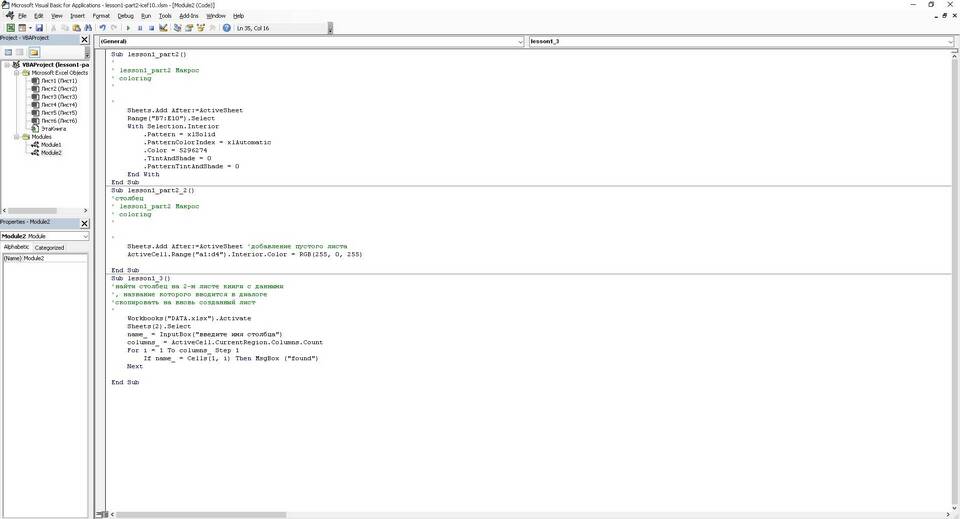This screenshot has height=519, width=960.
Task: Click the Find binoculars icon
Action: (x=88, y=28)
